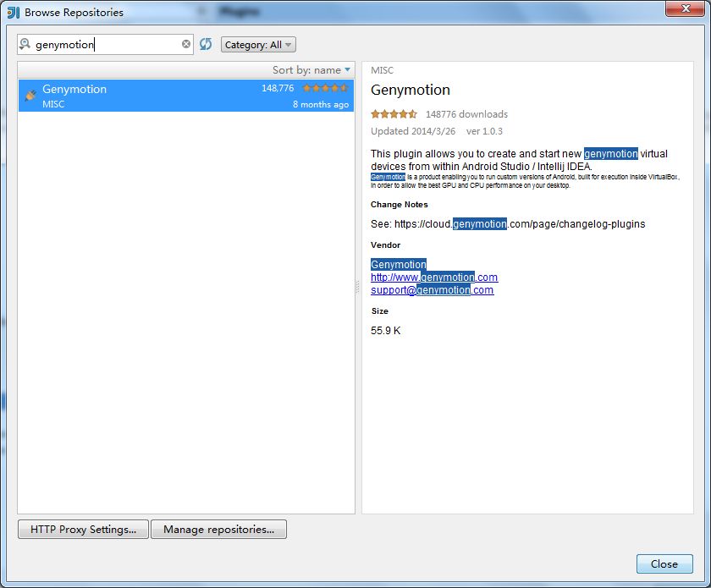Click the search magnifier icon
The height and width of the screenshot is (588, 711).
pos(25,44)
